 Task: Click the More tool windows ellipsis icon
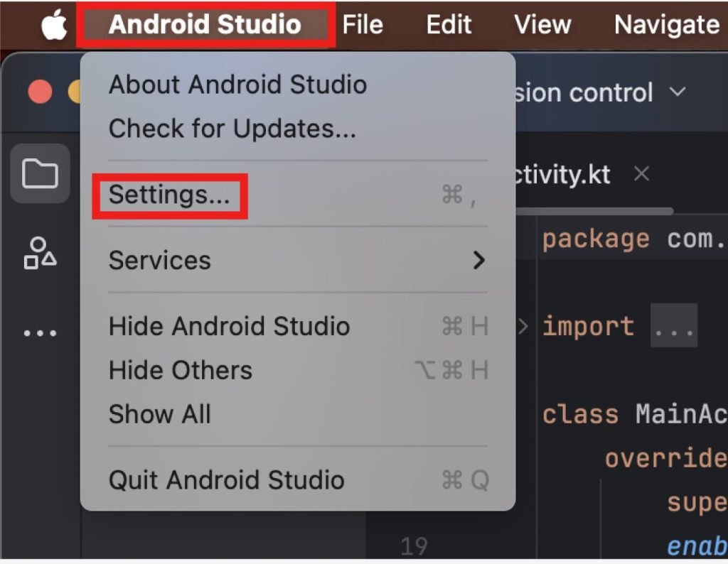pyautogui.click(x=40, y=332)
